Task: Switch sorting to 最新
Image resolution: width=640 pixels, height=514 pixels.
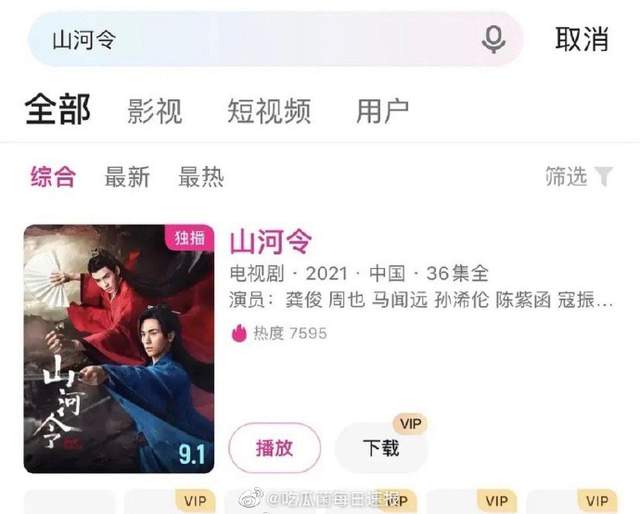Action: coord(127,177)
